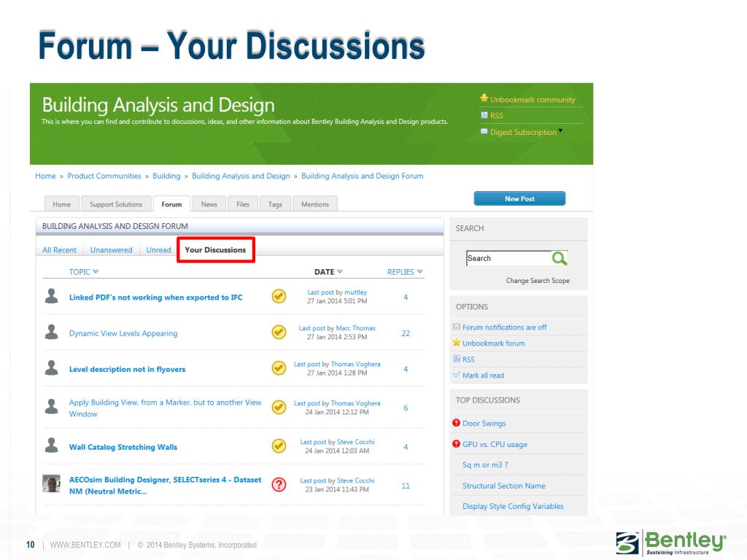Click the Unbookmark community star icon
The width and height of the screenshot is (747, 560).
pyautogui.click(x=484, y=98)
